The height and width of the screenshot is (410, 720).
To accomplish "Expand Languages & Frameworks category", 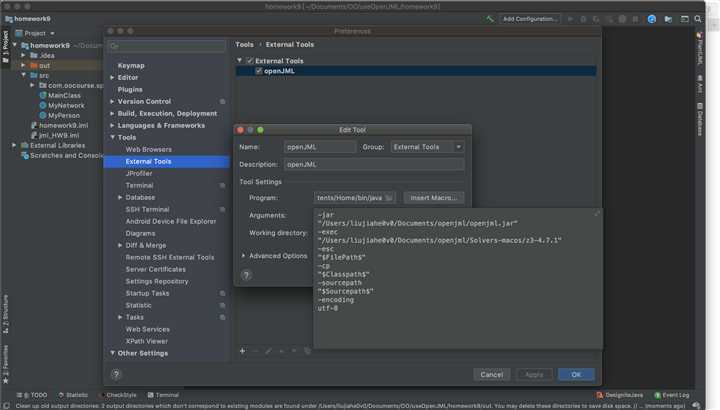I will (112, 125).
